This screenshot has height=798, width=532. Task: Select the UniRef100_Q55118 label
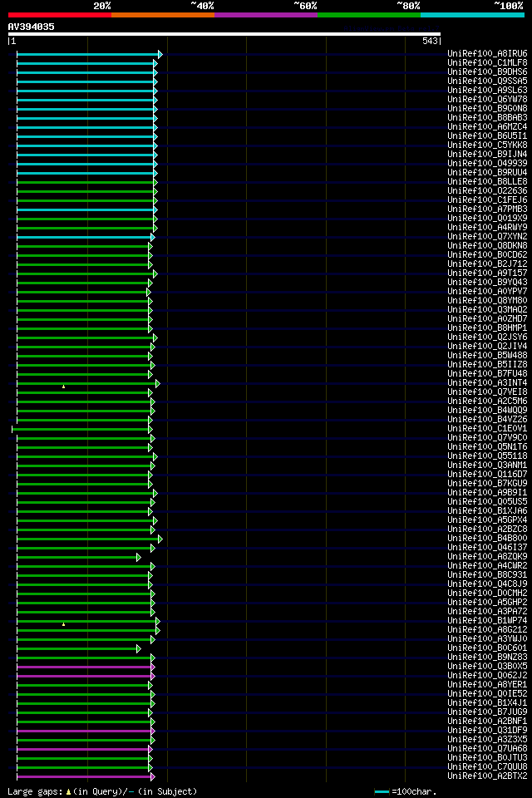coord(487,456)
